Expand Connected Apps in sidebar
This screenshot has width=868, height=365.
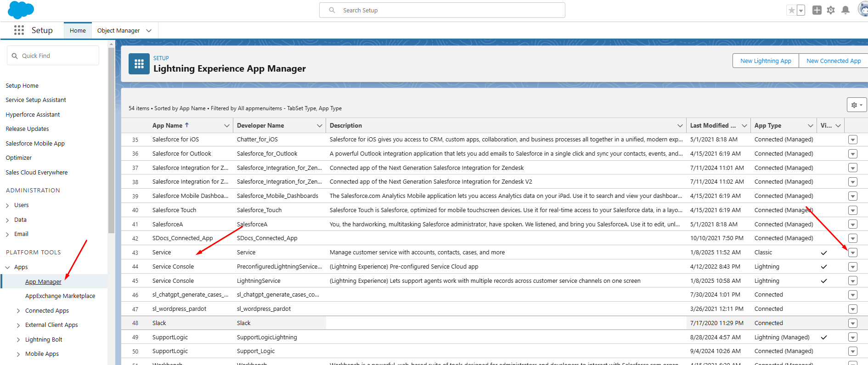tap(18, 311)
